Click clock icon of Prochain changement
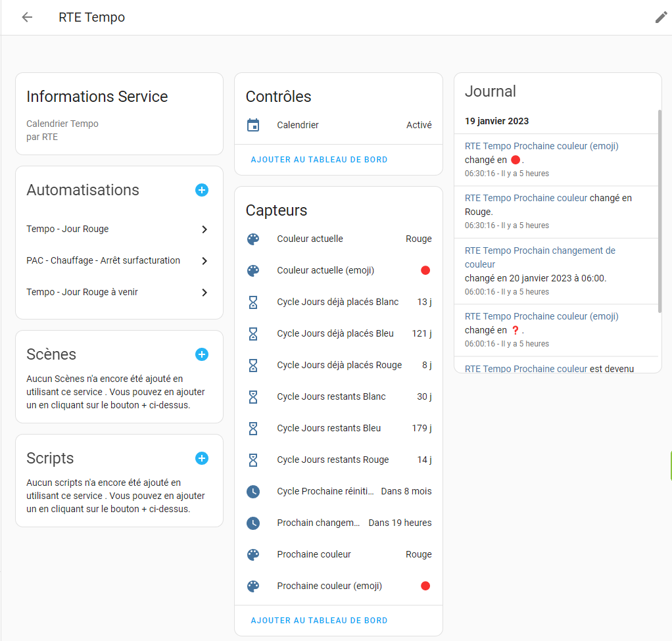Screen dimensions: 672x641 [x=253, y=523]
